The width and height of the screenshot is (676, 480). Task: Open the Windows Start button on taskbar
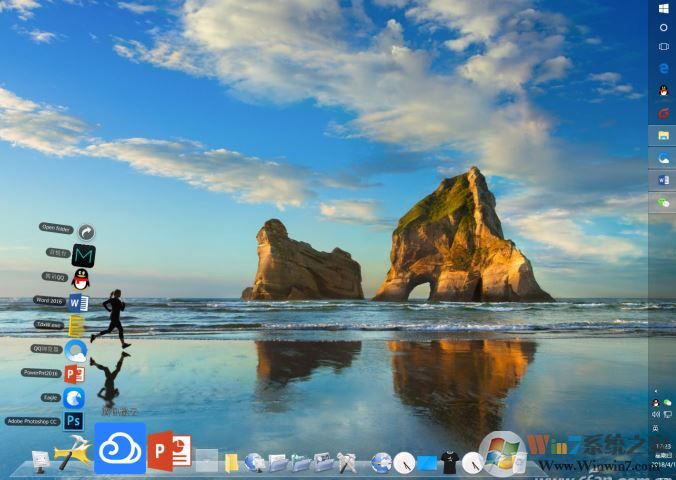663,8
